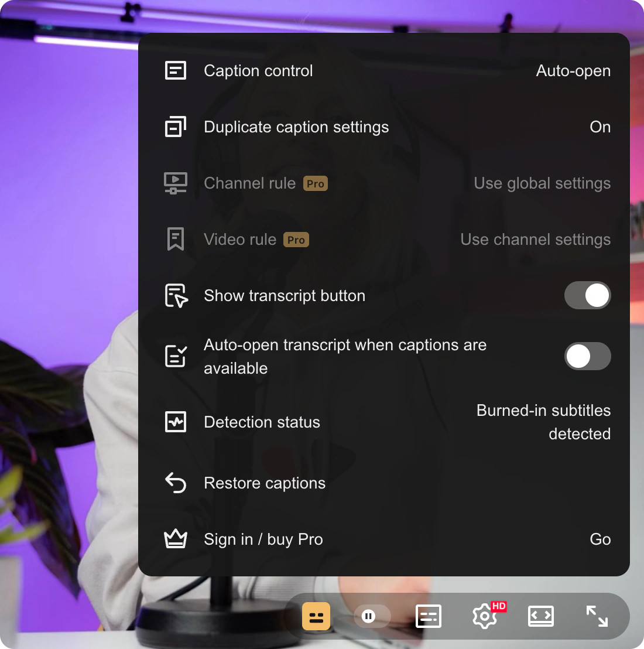The height and width of the screenshot is (649, 644).
Task: Select the Caption control menu item
Action: (x=384, y=70)
